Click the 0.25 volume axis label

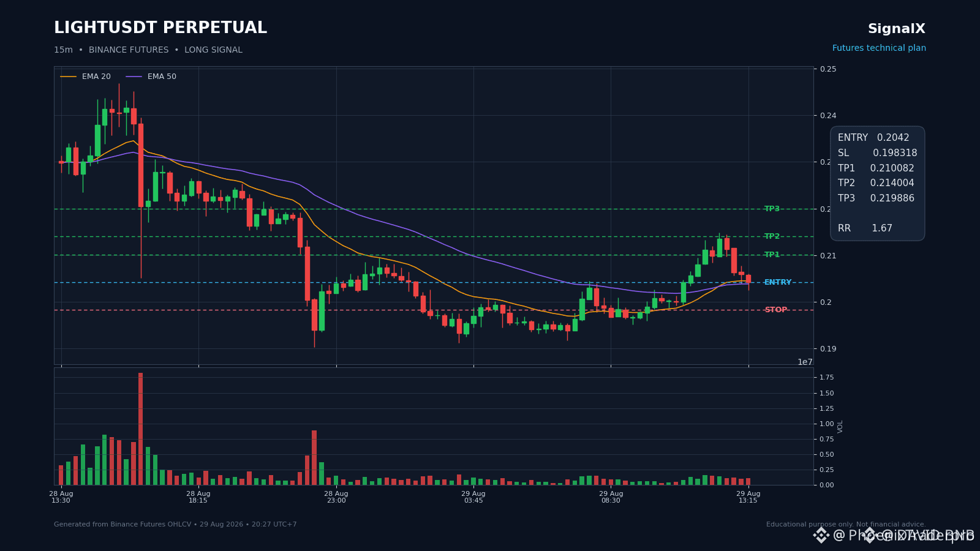827,470
